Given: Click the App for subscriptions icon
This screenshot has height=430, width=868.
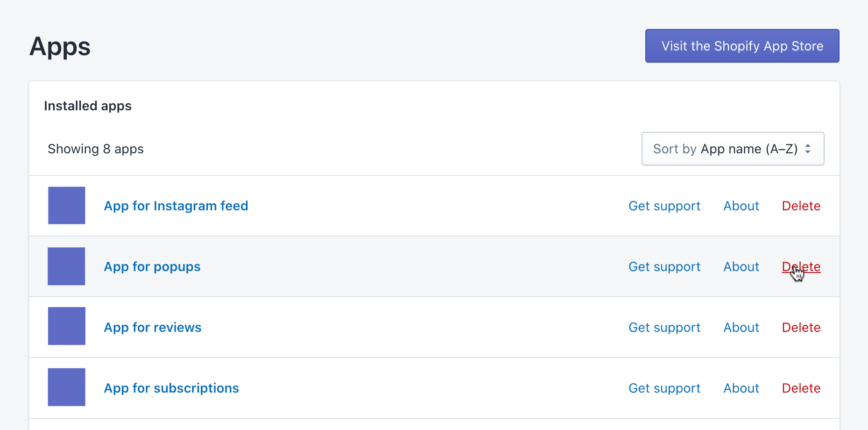Looking at the screenshot, I should coord(66,387).
